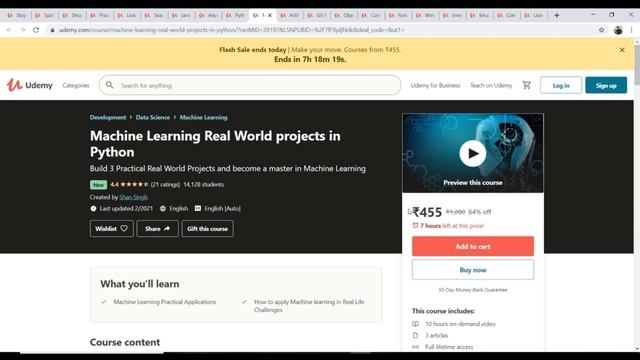Click the Buy now button
Image resolution: width=640 pixels, height=360 pixels.
point(473,270)
